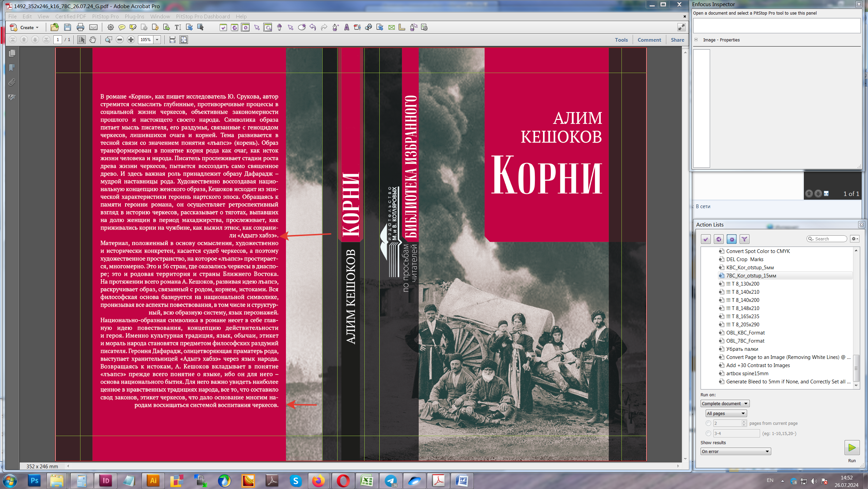Click the Save floppy disk icon
Viewport: 868px width, 489px height.
pos(67,28)
